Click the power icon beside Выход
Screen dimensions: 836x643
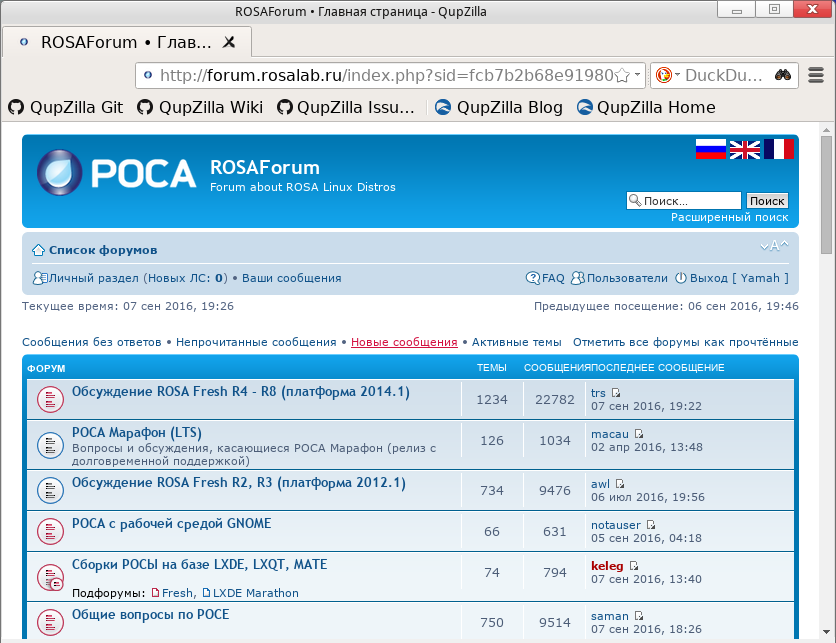click(681, 278)
